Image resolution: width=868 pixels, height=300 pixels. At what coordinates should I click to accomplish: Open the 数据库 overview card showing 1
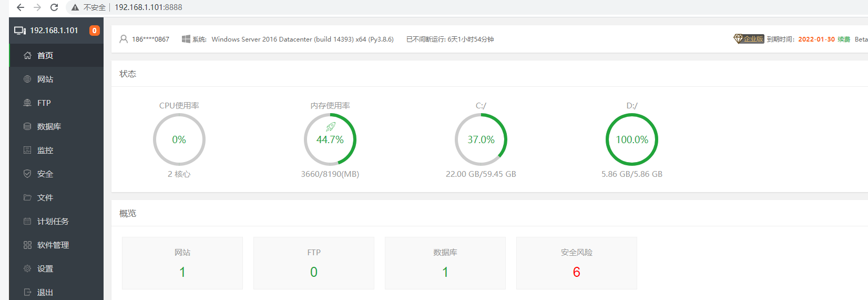point(445,263)
